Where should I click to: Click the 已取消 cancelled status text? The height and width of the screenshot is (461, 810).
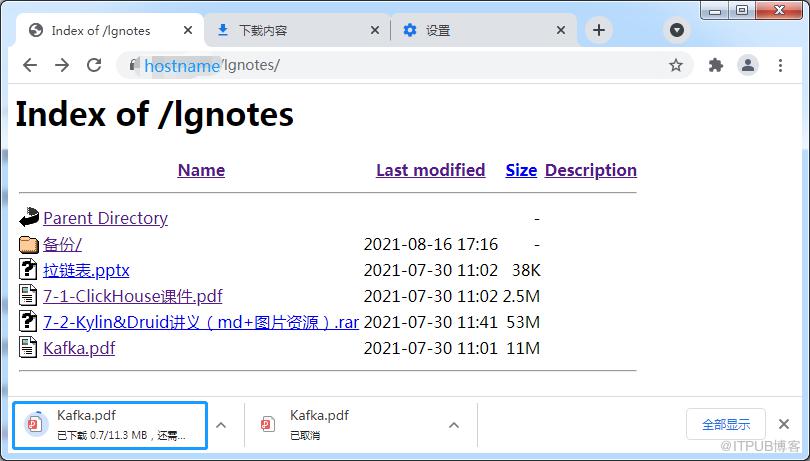tap(305, 435)
